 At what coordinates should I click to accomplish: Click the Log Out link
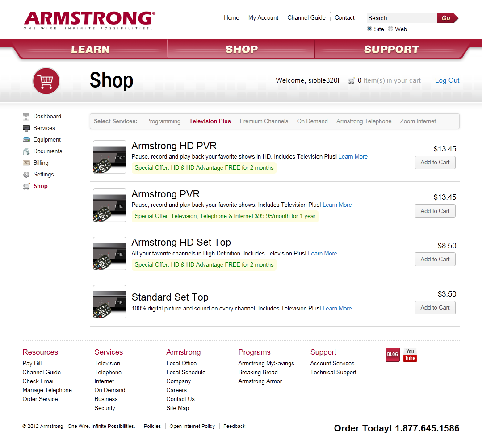coord(447,80)
